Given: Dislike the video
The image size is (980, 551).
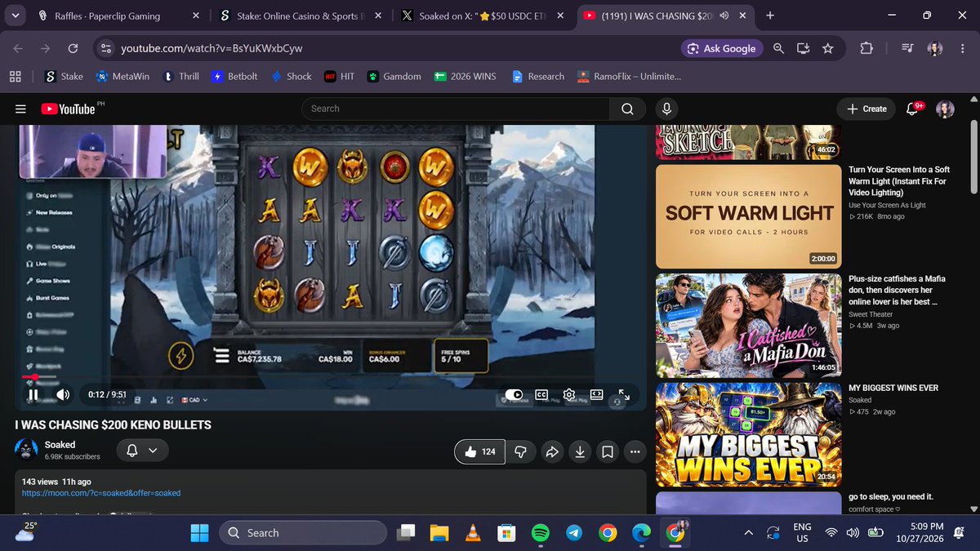Looking at the screenshot, I should click(x=520, y=451).
